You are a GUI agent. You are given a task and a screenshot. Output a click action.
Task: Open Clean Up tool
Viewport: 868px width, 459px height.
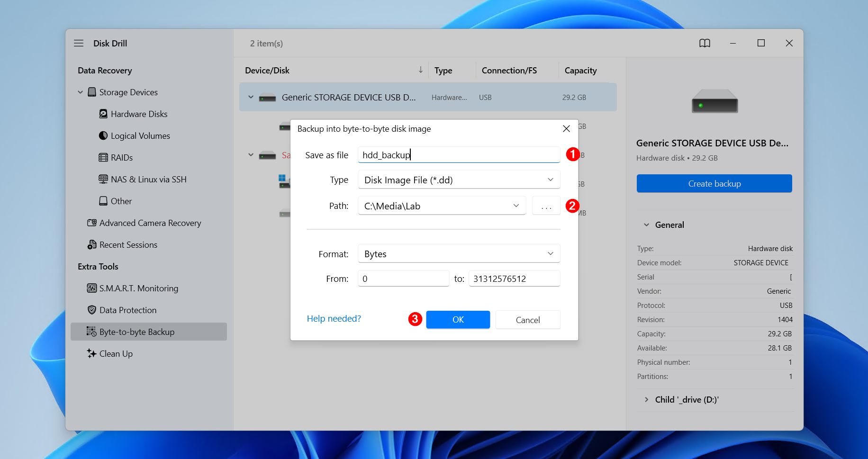[116, 354]
